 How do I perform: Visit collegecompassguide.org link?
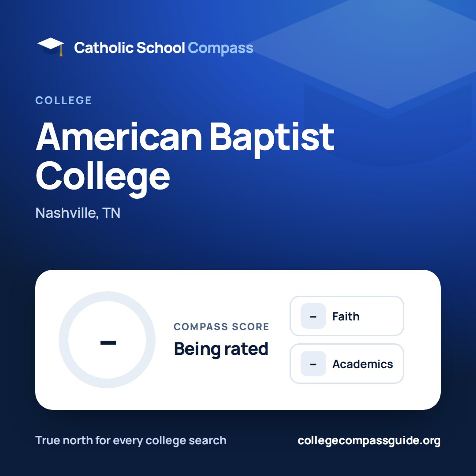click(369, 440)
